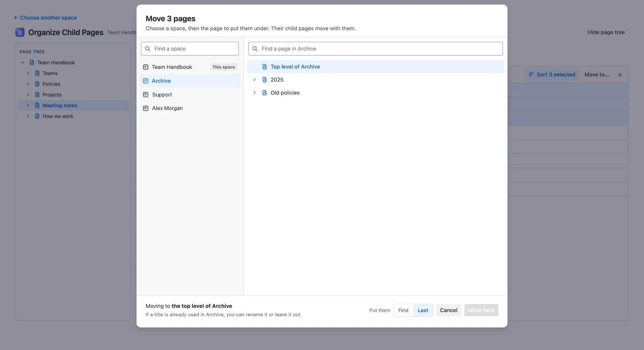This screenshot has width=644, height=350.
Task: Click the How we work page icon
Action: [37, 116]
